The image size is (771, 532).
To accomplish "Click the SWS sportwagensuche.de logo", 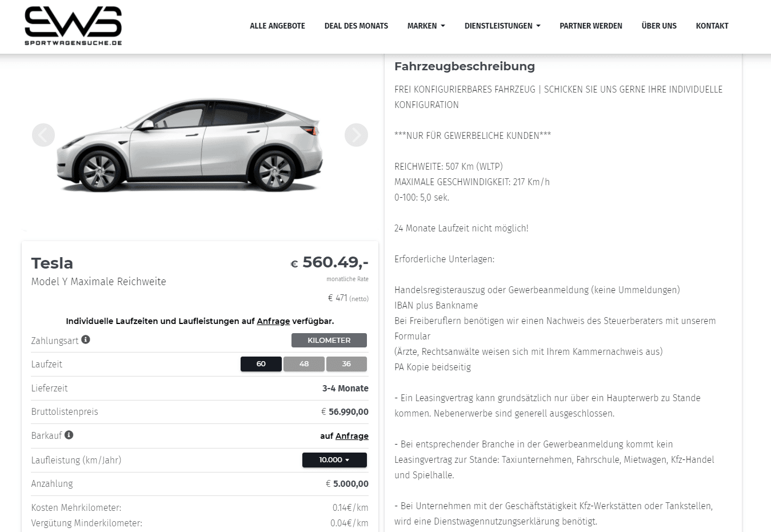I will click(x=73, y=26).
